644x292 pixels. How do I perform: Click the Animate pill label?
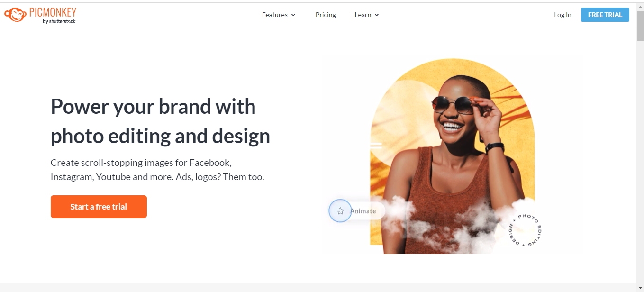click(363, 211)
